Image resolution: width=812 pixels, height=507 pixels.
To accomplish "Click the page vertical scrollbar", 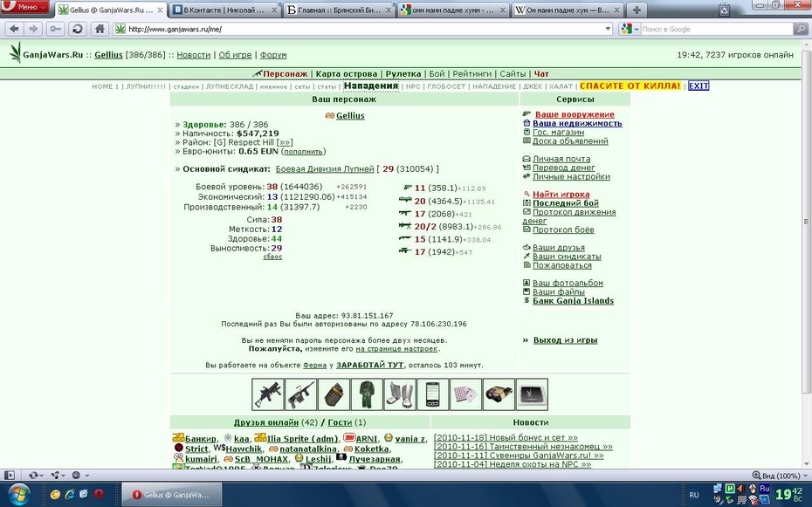I will 806,222.
